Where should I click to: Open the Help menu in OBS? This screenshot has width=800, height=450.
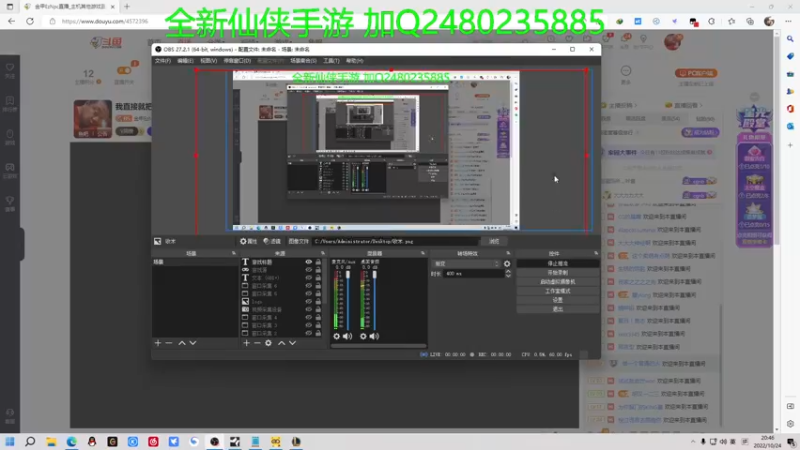pyautogui.click(x=355, y=61)
